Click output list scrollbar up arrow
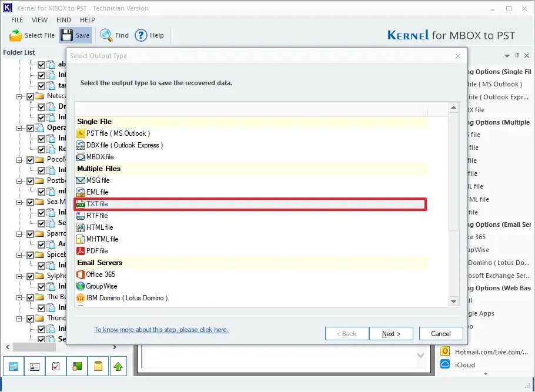This screenshot has height=392, width=535. [453, 108]
